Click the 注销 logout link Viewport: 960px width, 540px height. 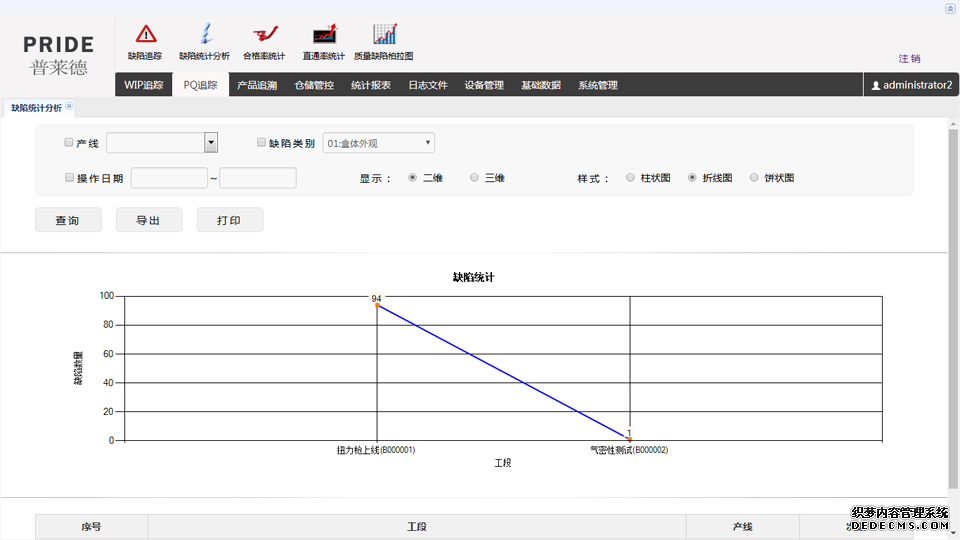[909, 59]
